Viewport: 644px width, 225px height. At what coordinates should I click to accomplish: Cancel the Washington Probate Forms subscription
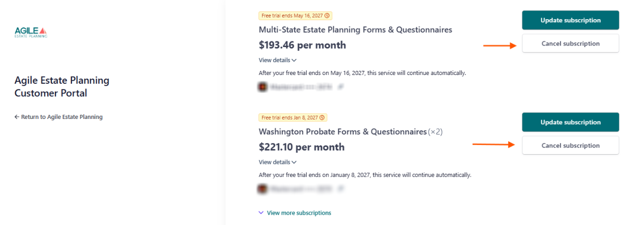click(x=570, y=145)
